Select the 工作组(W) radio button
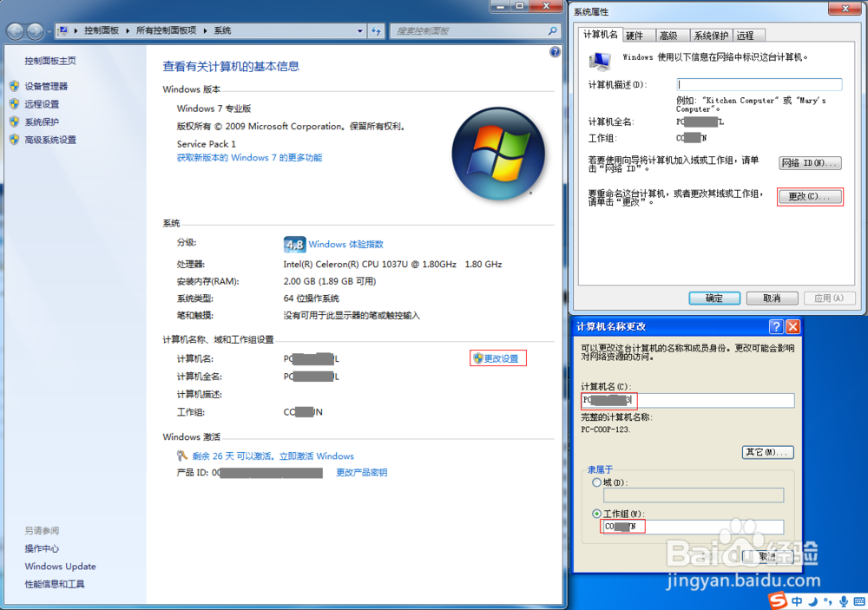Image resolution: width=868 pixels, height=610 pixels. [597, 514]
